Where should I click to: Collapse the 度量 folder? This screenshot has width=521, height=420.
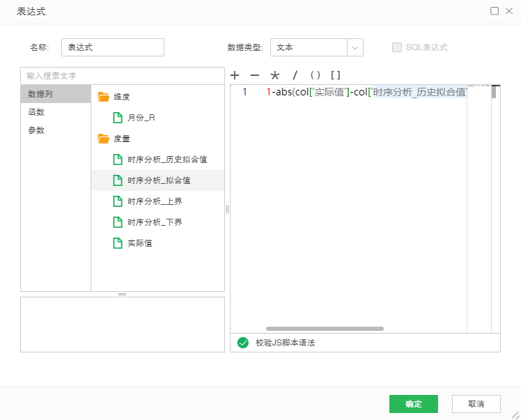click(104, 139)
